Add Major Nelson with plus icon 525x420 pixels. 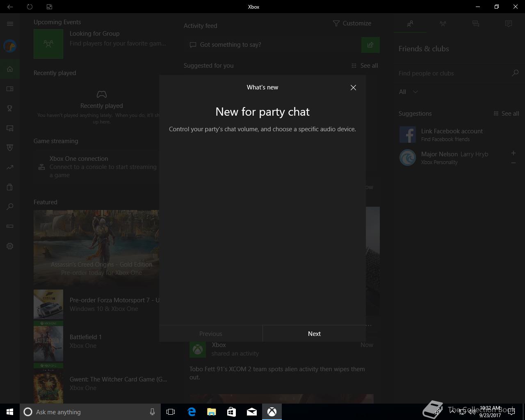(x=513, y=153)
